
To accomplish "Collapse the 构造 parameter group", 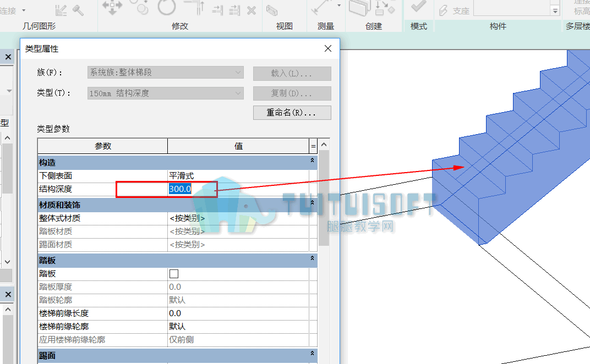I will pyautogui.click(x=312, y=161).
